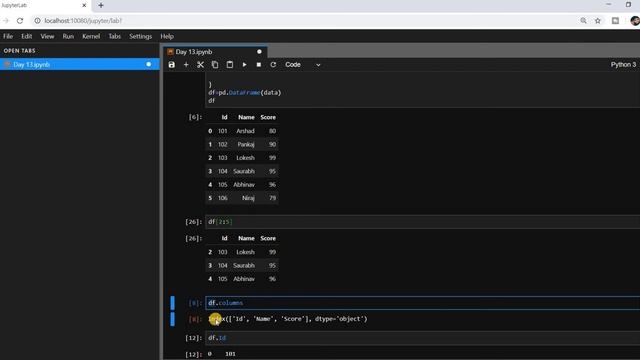Click Pankaj in the first table
This screenshot has width=640, height=360.
pyautogui.click(x=246, y=144)
